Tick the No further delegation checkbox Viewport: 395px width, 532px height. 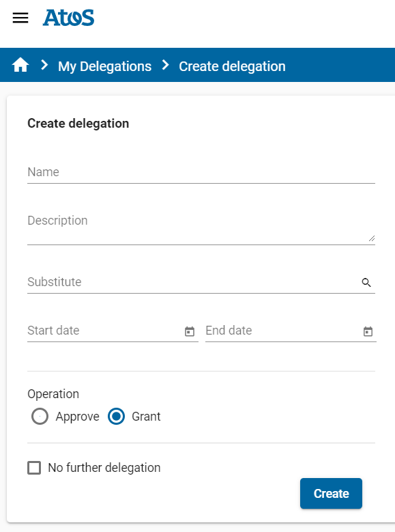pyautogui.click(x=34, y=468)
